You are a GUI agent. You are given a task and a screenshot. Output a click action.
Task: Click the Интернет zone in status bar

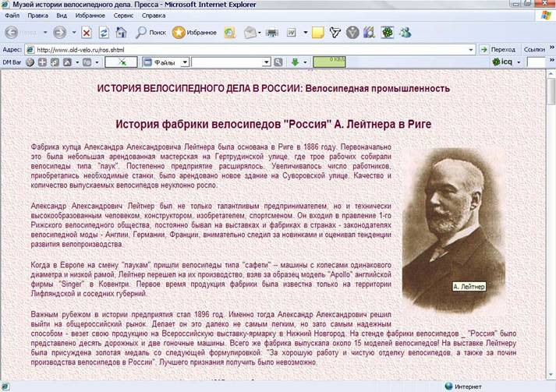pos(463,387)
